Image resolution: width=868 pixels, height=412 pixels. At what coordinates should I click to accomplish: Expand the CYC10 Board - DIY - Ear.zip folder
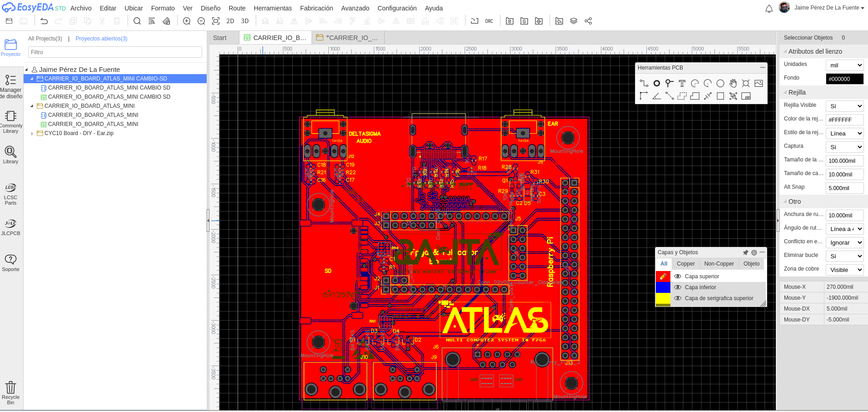[x=32, y=133]
